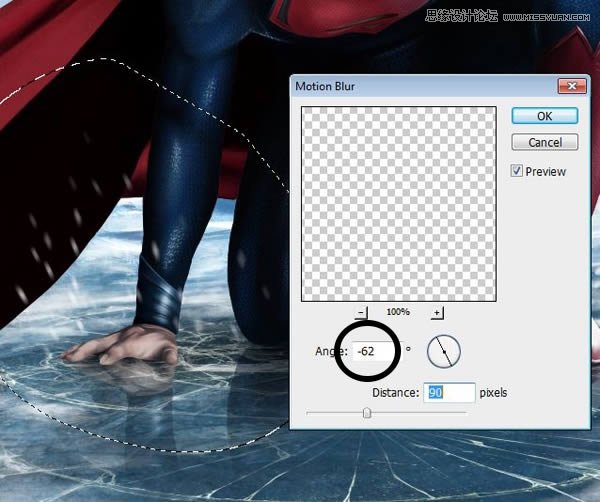
Task: Zoom out the preview with minus button
Action: 361,313
